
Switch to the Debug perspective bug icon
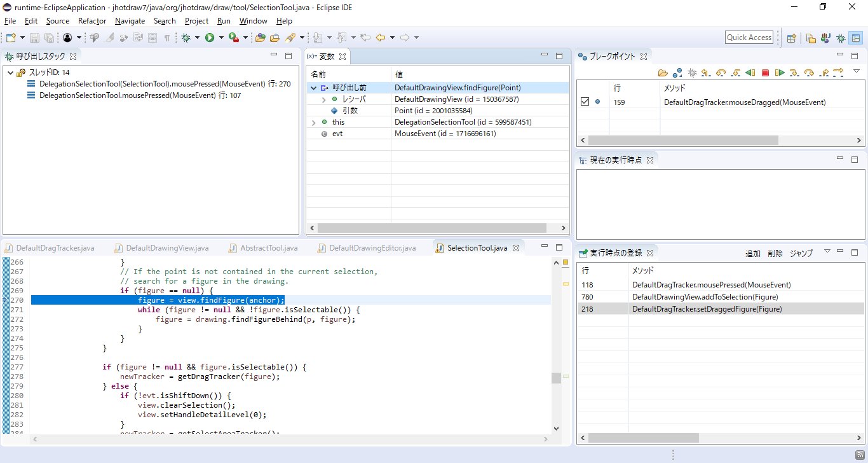pos(841,38)
